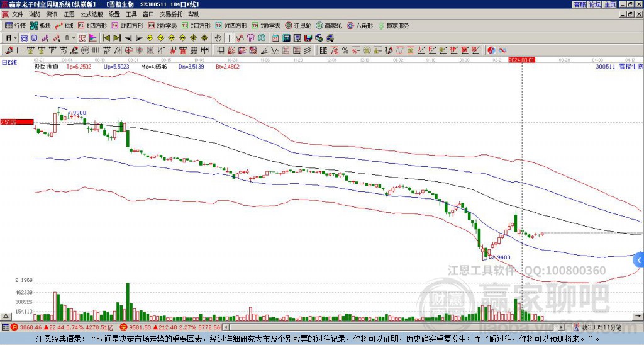Jump to first bar with the green skip-back icon
This screenshot has height=345, width=644.
click(x=106, y=38)
